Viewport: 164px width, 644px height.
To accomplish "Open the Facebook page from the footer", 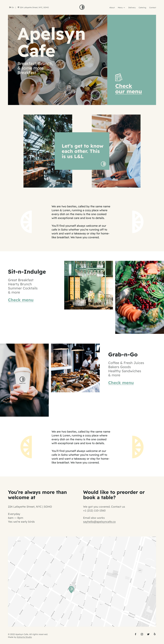I will [x=135, y=634].
